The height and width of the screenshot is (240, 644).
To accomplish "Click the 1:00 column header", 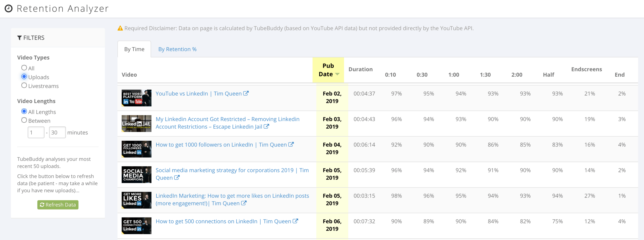I will pos(454,75).
